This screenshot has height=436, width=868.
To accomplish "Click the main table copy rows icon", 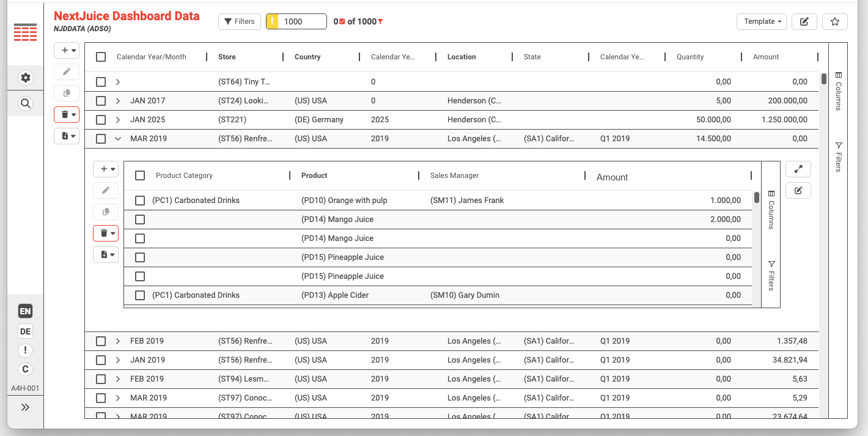I will tap(67, 93).
